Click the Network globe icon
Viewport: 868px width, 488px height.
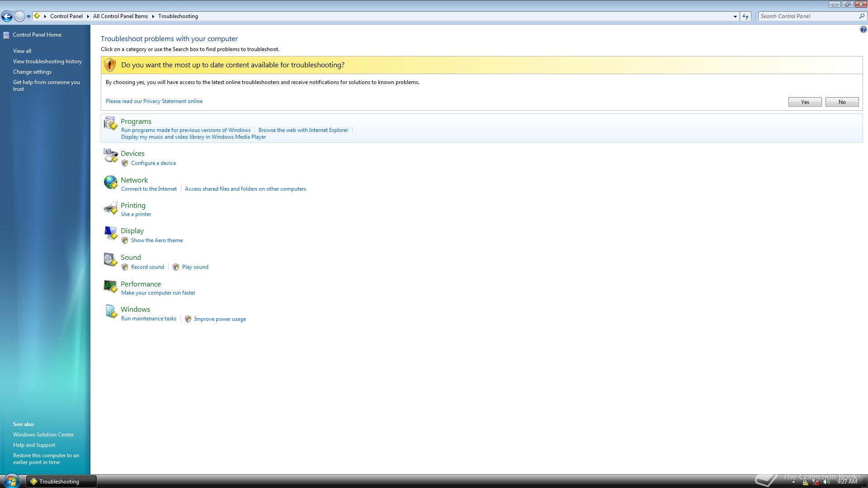(110, 182)
